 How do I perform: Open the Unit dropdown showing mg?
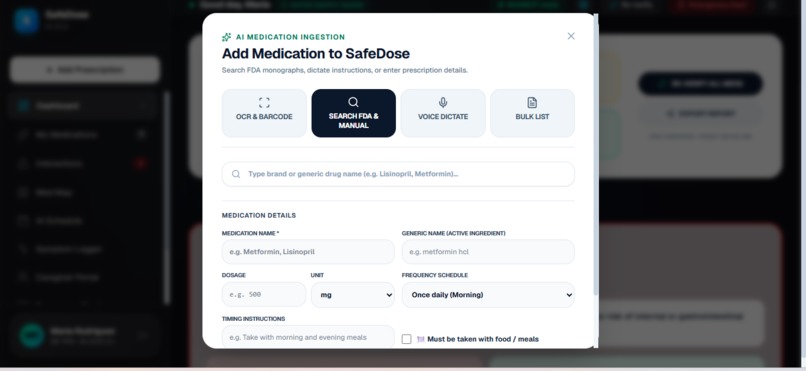(353, 295)
